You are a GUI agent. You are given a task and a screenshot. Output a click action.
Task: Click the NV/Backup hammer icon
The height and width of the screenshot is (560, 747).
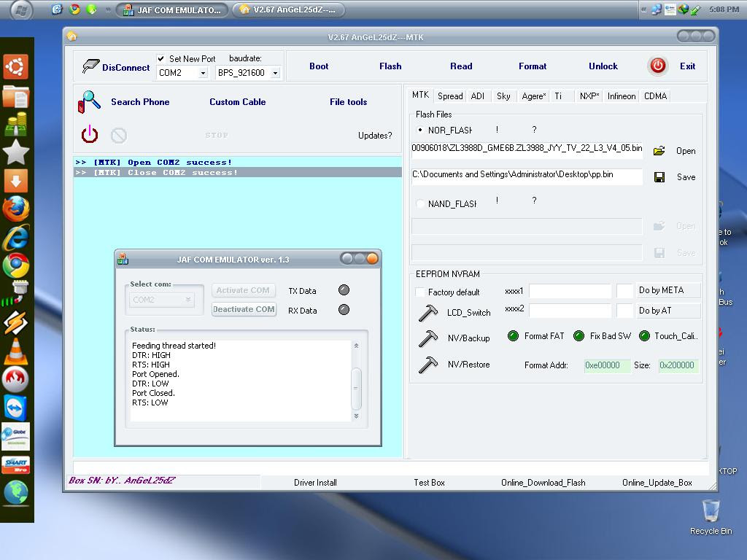(x=427, y=338)
